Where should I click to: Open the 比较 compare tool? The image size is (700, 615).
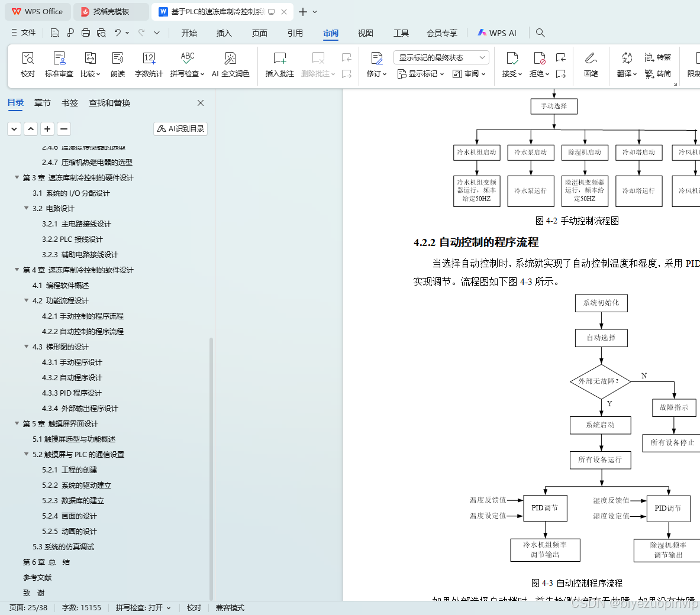pyautogui.click(x=90, y=64)
